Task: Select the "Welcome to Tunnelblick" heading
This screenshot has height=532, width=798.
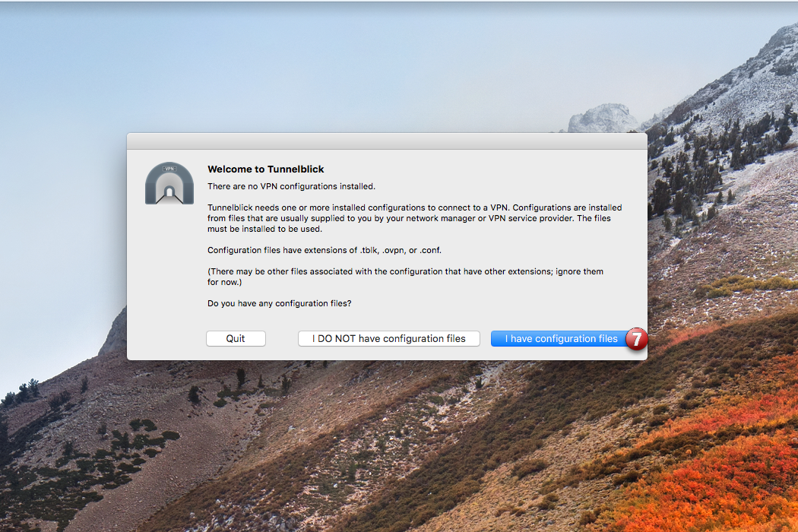Action: pyautogui.click(x=266, y=169)
